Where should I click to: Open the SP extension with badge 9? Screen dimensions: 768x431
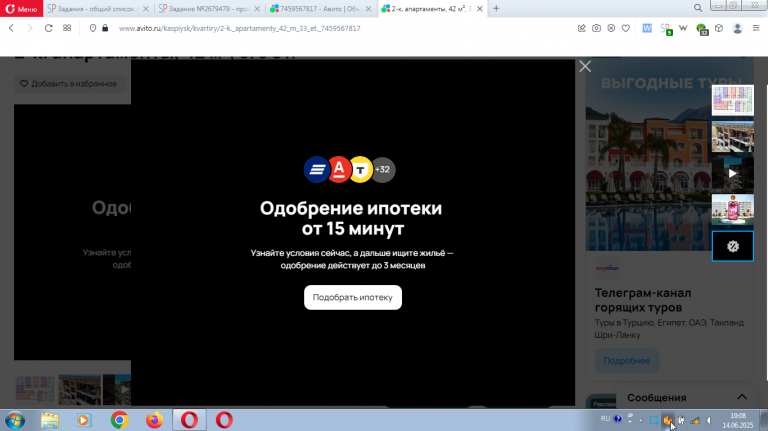coord(666,29)
